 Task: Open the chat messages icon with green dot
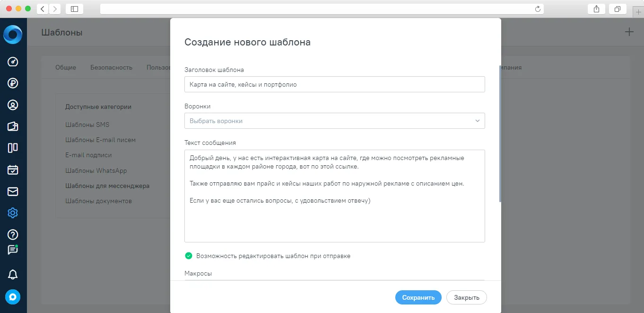(x=13, y=250)
